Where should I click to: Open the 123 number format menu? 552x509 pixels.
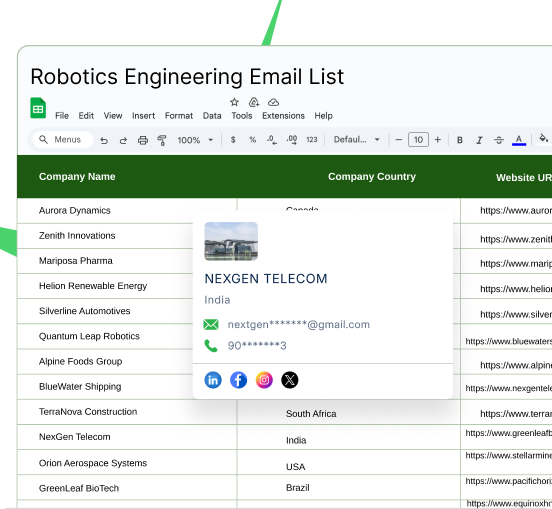pyautogui.click(x=312, y=140)
